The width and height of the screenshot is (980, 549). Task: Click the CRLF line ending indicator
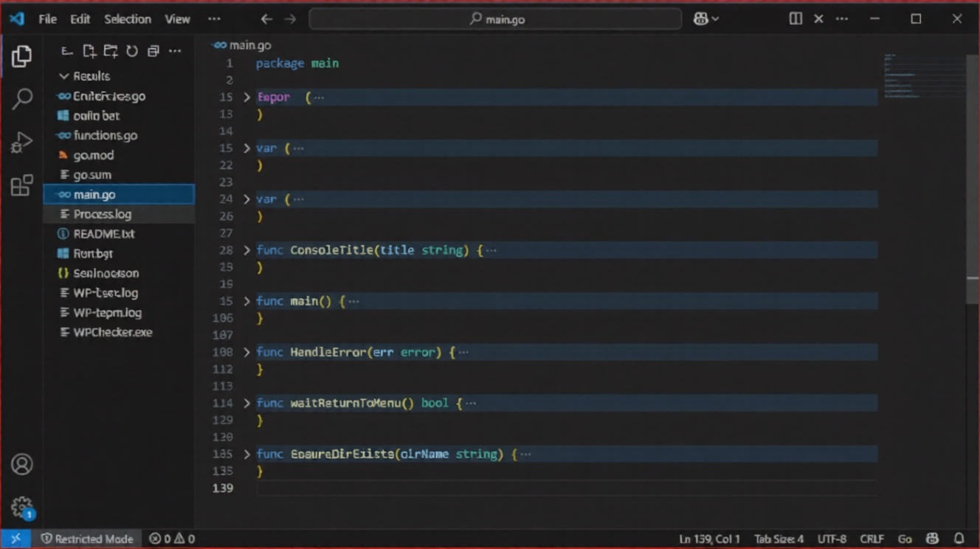[x=872, y=539]
